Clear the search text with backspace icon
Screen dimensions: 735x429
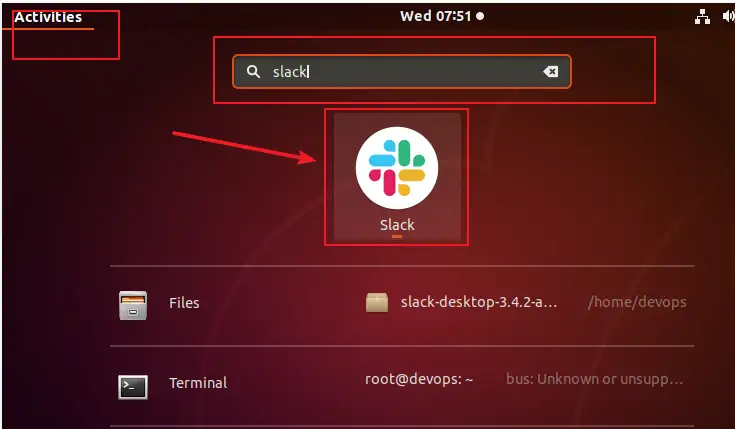550,72
